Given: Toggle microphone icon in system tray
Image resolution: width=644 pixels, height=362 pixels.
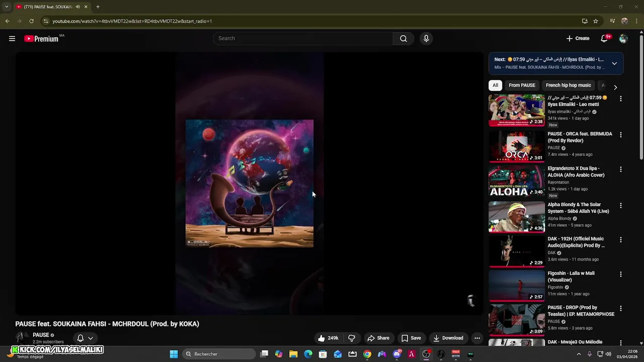Looking at the screenshot, I should [590, 354].
